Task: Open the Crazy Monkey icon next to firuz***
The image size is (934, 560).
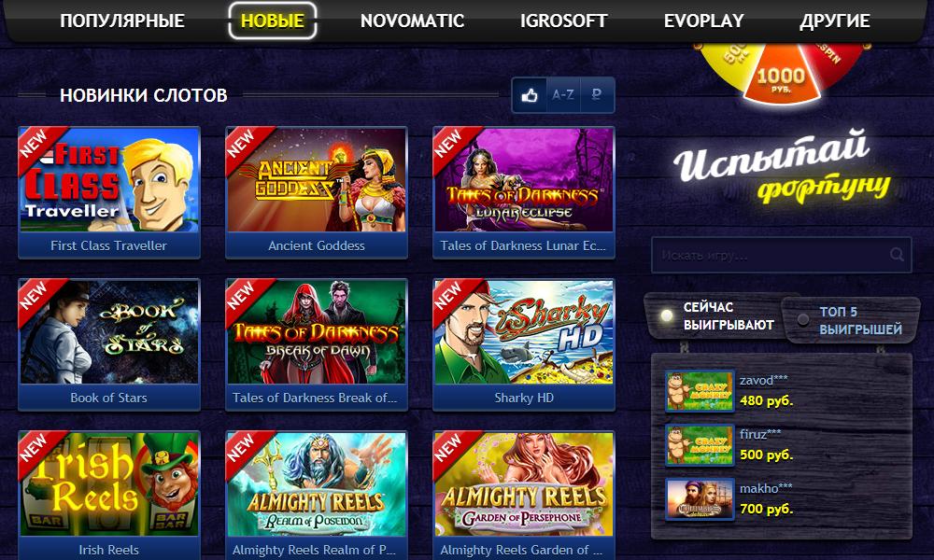Action: coord(700,444)
